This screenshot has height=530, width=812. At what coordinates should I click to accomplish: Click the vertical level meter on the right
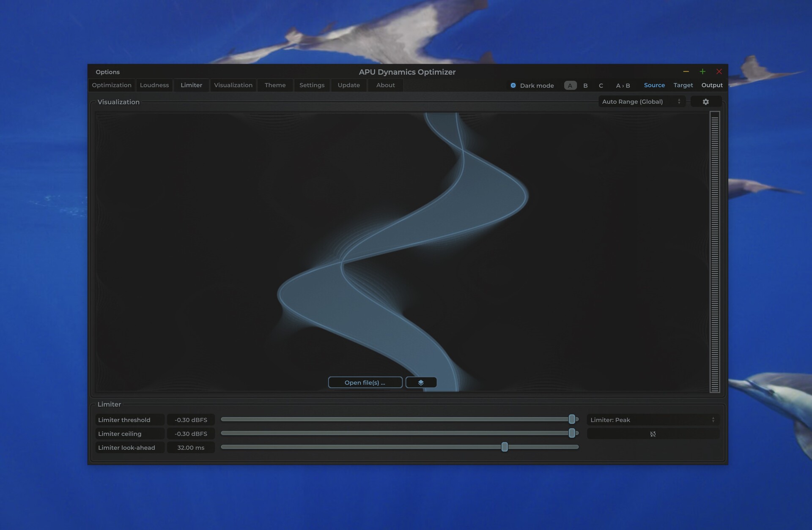(x=715, y=252)
